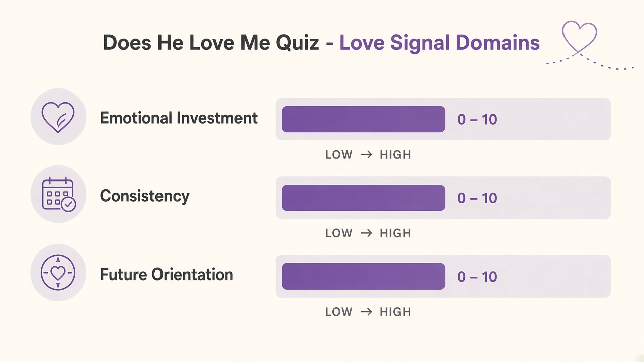Click the decorative heart outline in title corner
Screen dimensions: 644x362
[x=579, y=38]
